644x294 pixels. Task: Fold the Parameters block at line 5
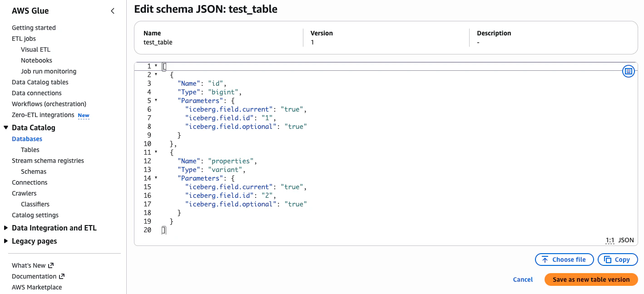(156, 100)
